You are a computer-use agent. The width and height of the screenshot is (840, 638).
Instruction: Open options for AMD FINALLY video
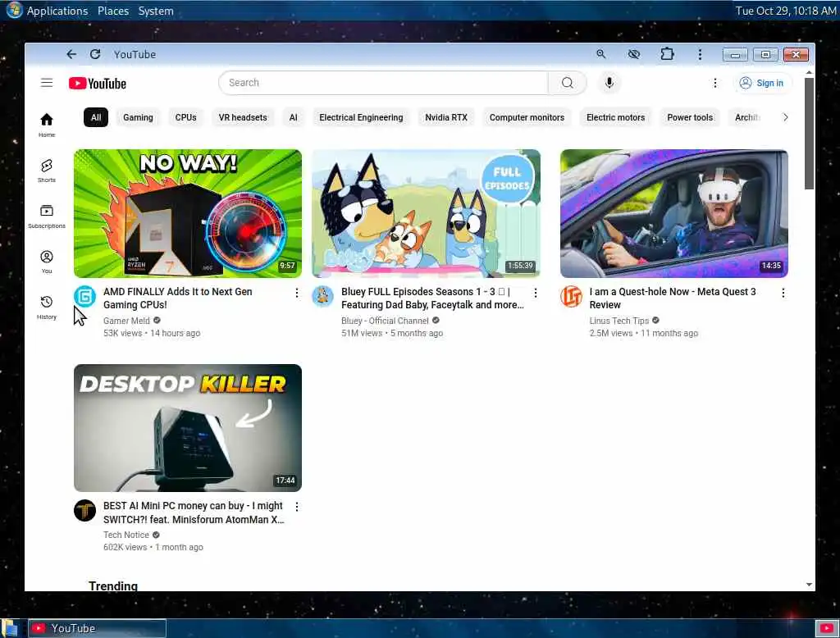(297, 293)
